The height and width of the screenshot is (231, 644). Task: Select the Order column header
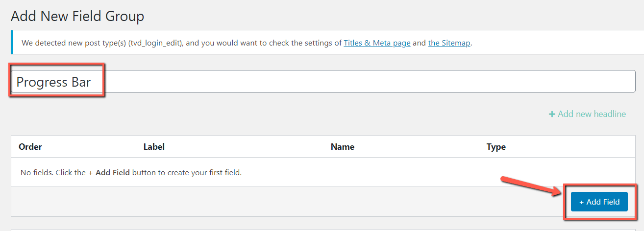tap(30, 147)
